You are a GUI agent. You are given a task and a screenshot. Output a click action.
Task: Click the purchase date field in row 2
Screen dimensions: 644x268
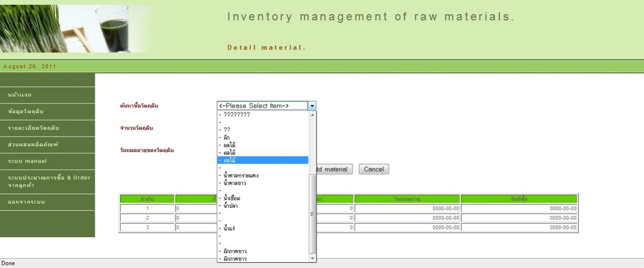pyautogui.click(x=519, y=218)
